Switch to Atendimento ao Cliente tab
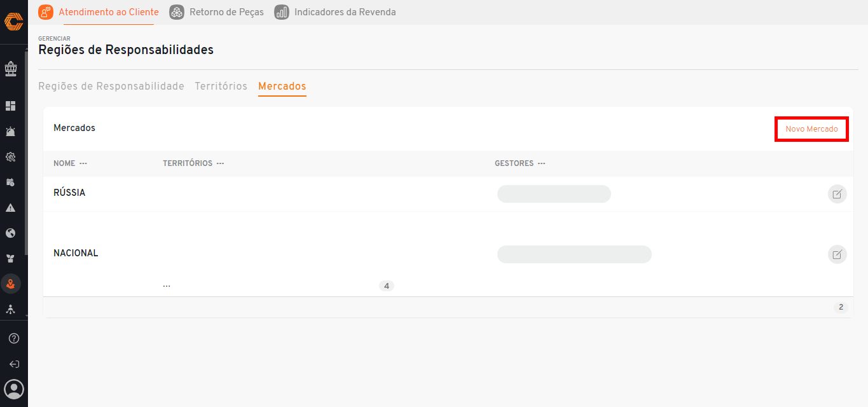 [x=109, y=12]
